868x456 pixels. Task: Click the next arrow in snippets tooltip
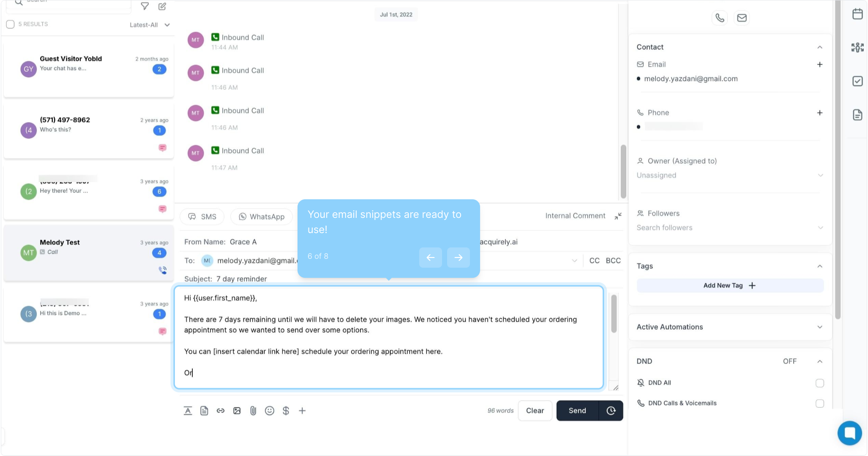click(x=458, y=257)
